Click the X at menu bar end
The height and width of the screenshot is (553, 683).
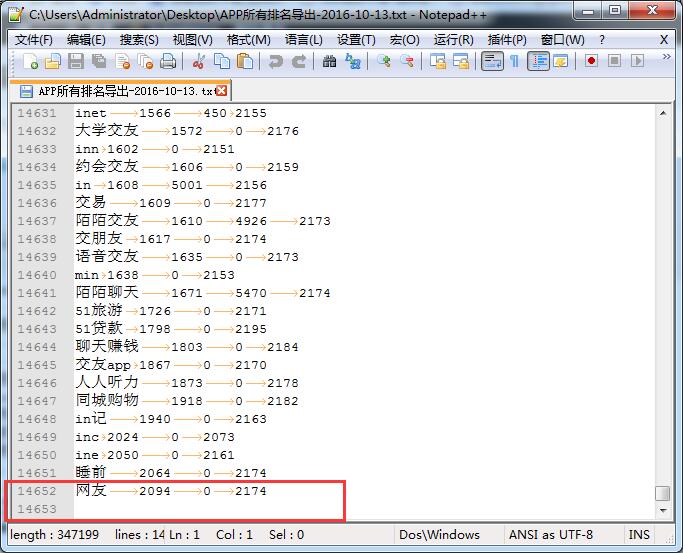click(x=664, y=40)
